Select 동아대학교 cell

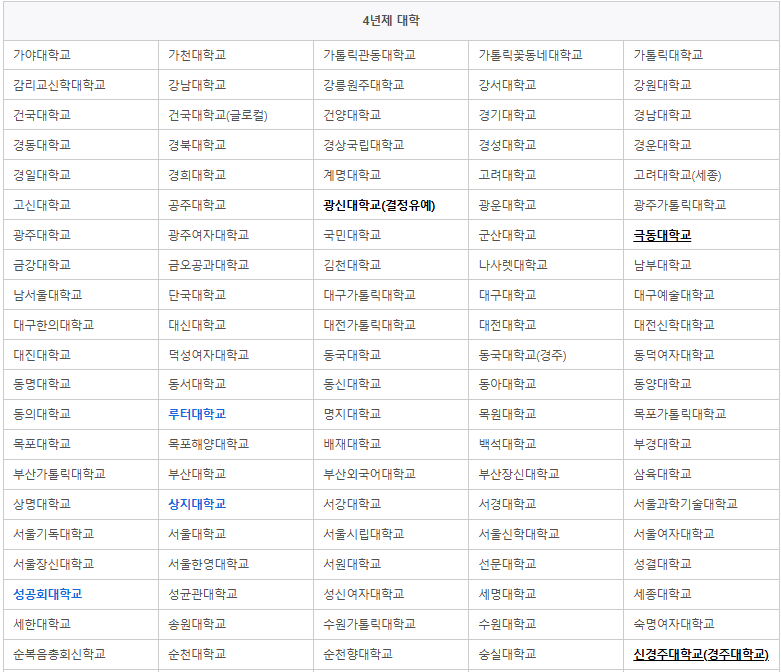pyautogui.click(x=546, y=384)
